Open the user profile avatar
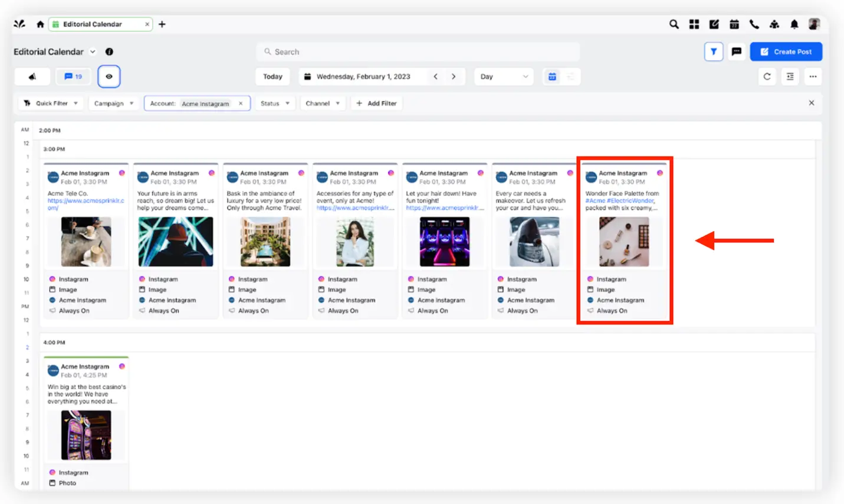 click(x=815, y=24)
